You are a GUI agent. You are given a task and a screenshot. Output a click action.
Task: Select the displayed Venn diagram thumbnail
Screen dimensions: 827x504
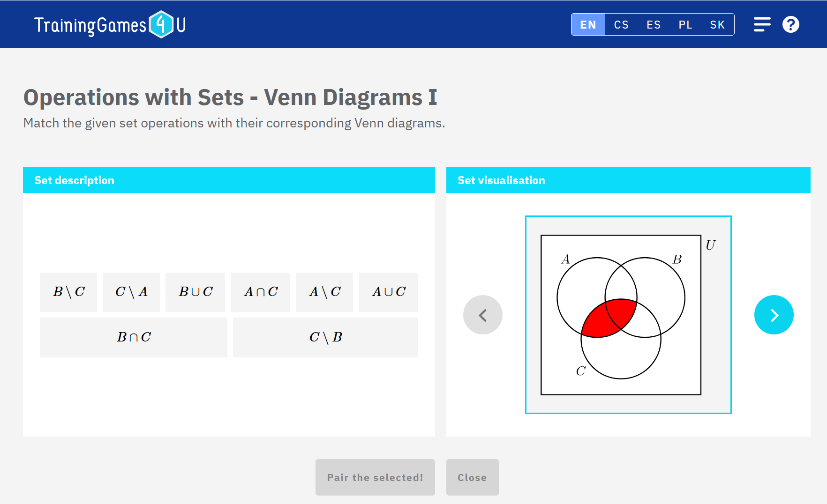point(628,315)
